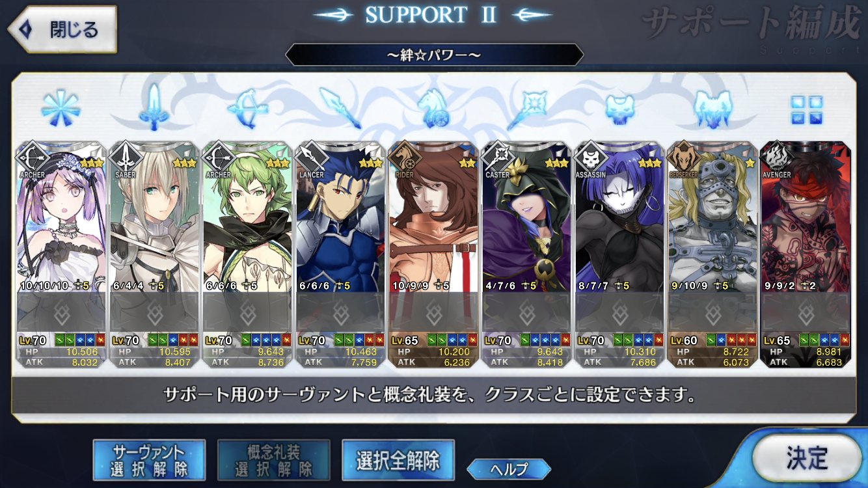Image resolution: width=868 pixels, height=488 pixels.
Task: Select the Berserker class beast icon
Action: coord(713,108)
